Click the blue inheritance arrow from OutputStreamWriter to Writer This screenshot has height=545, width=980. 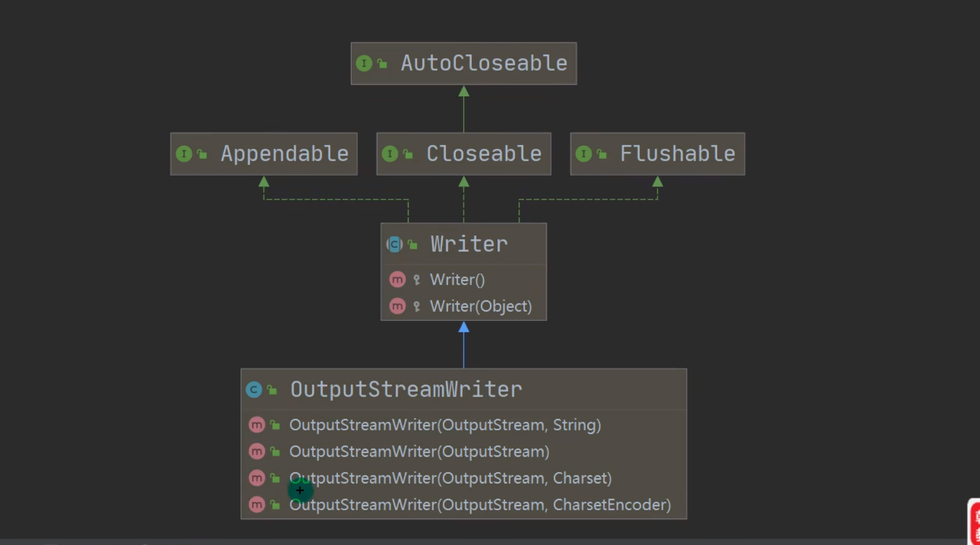464,345
